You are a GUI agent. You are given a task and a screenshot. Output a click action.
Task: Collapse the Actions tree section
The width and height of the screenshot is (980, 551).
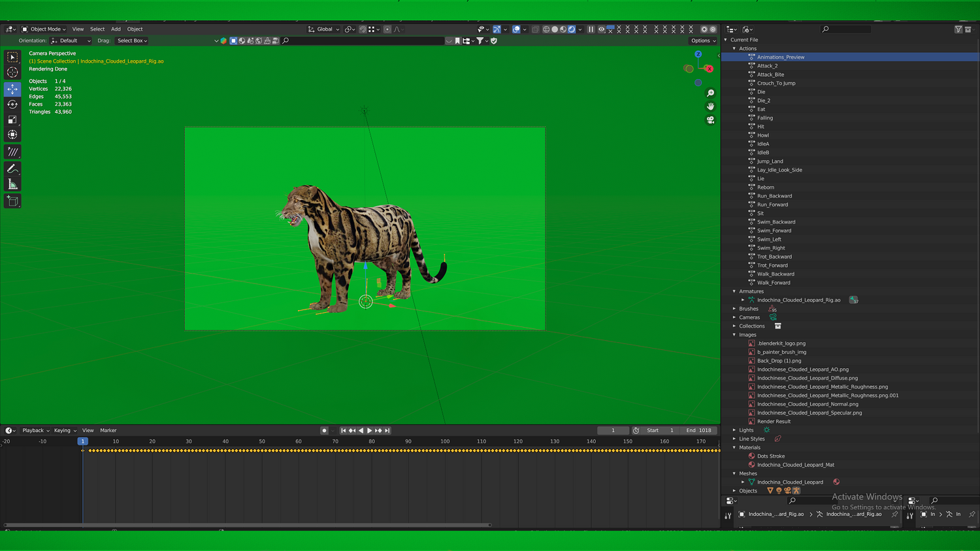click(x=734, y=48)
